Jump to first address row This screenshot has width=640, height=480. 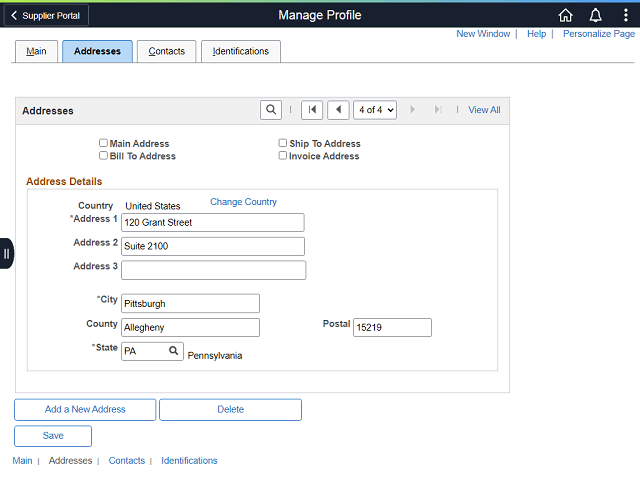click(x=312, y=110)
